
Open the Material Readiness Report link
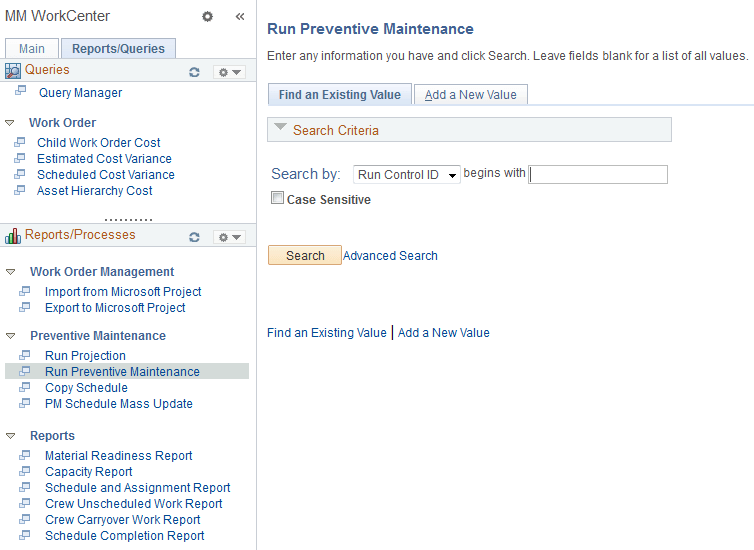pos(118,456)
